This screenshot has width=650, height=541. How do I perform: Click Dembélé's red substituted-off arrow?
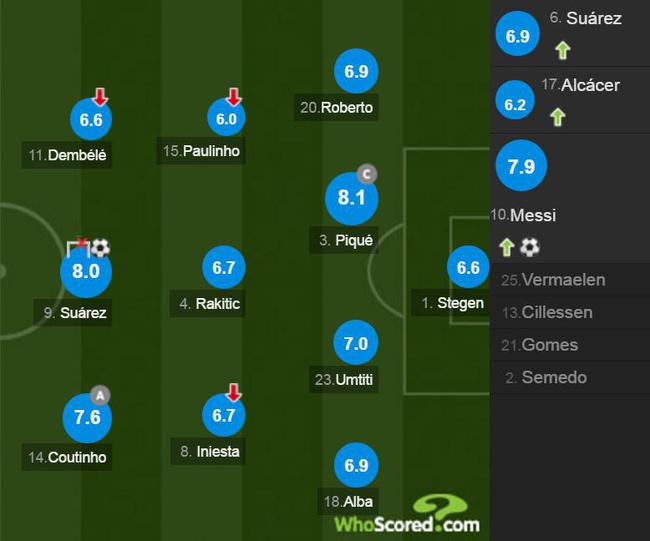(100, 97)
